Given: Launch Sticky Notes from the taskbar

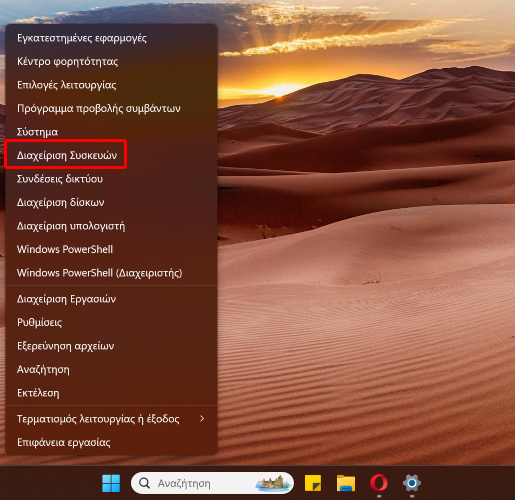Looking at the screenshot, I should pyautogui.click(x=313, y=483).
